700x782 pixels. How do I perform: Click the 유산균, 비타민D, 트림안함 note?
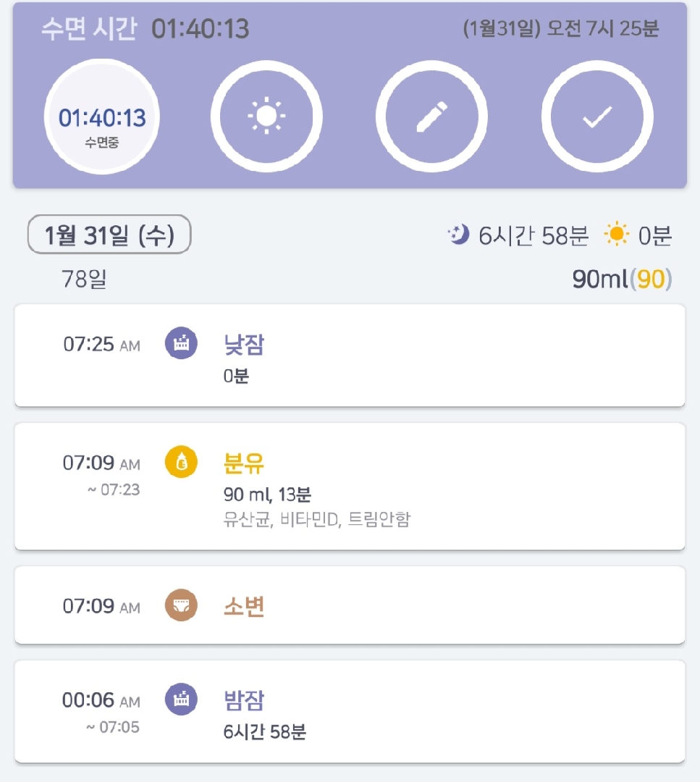(x=317, y=519)
